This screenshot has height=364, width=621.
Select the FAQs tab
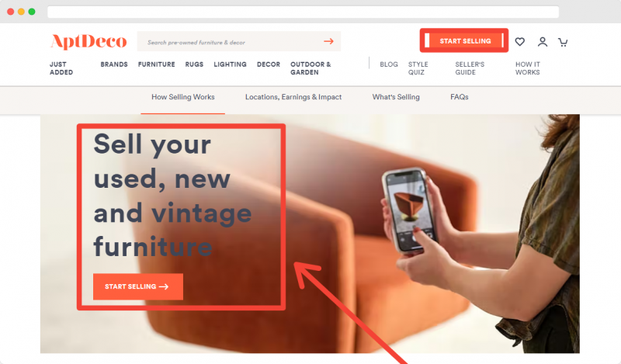click(460, 97)
